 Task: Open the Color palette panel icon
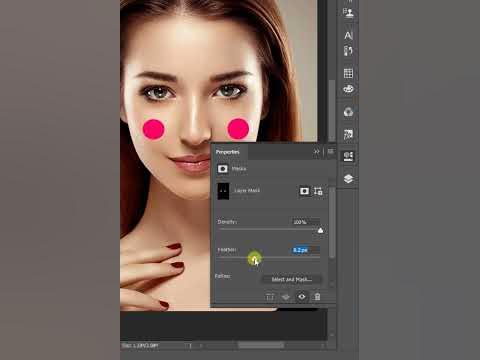click(x=348, y=89)
